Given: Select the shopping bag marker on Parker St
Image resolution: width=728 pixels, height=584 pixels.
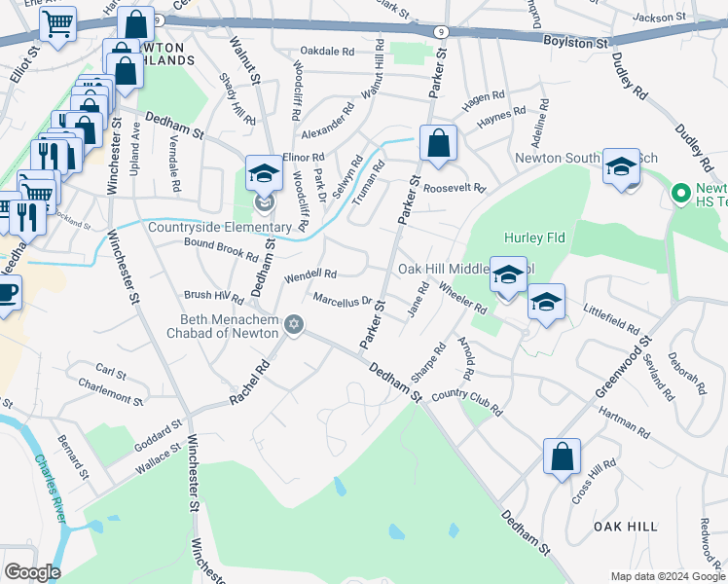Looking at the screenshot, I should tap(438, 143).
